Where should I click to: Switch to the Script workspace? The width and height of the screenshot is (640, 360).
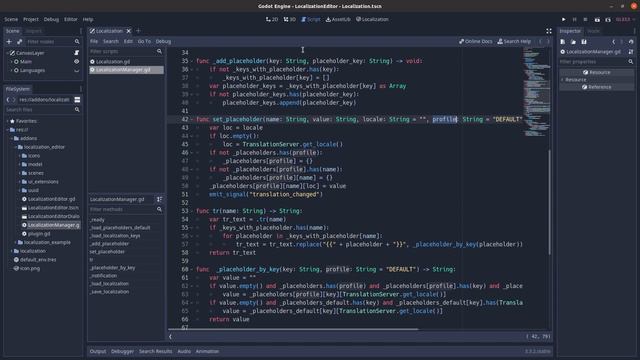pyautogui.click(x=311, y=19)
